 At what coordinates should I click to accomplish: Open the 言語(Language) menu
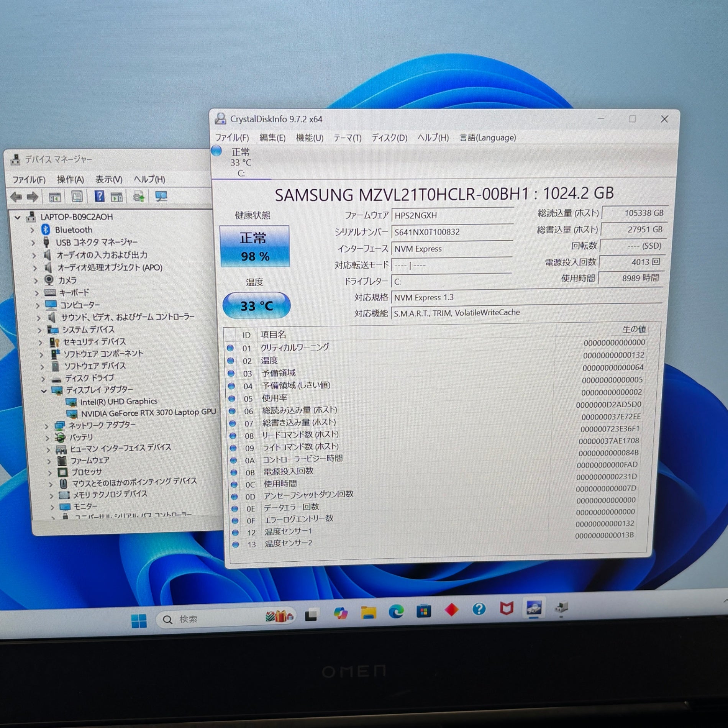487,138
